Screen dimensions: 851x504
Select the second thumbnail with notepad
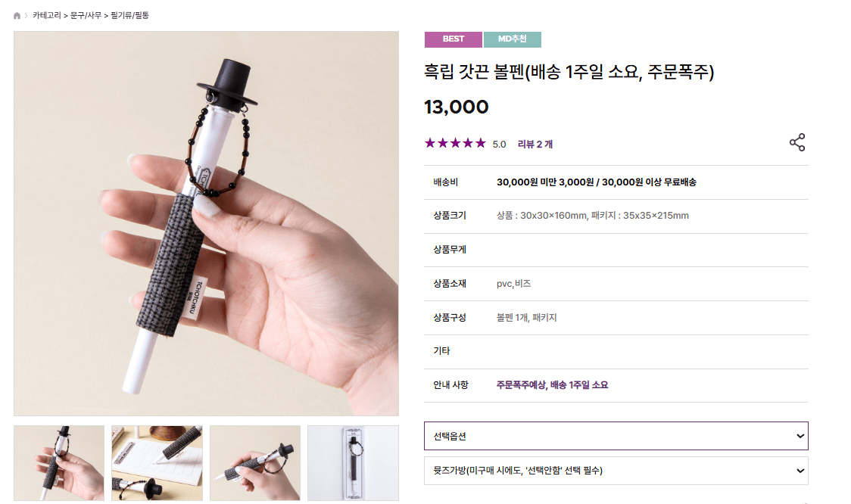tap(157, 463)
